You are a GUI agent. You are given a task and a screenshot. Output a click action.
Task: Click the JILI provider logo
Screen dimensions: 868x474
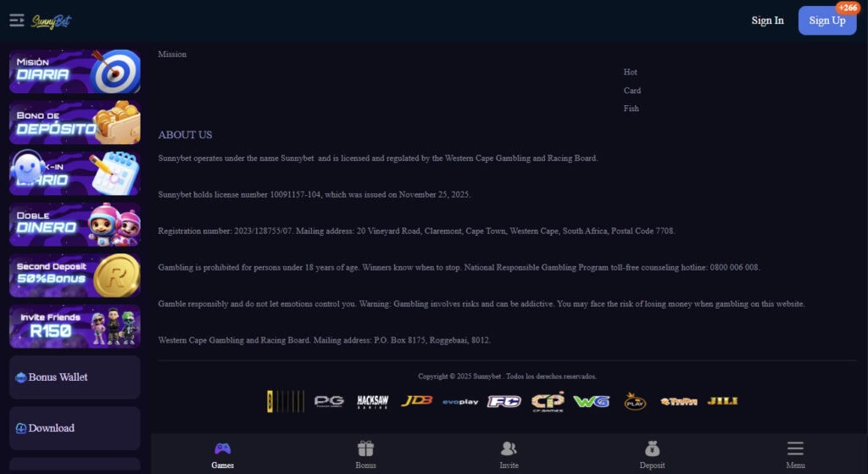pyautogui.click(x=722, y=401)
